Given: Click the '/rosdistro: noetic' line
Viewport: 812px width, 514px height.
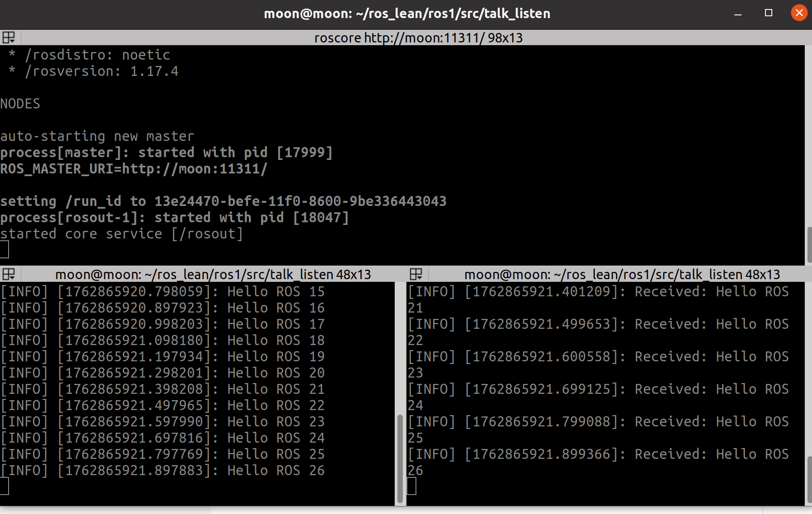Looking at the screenshot, I should [89, 55].
